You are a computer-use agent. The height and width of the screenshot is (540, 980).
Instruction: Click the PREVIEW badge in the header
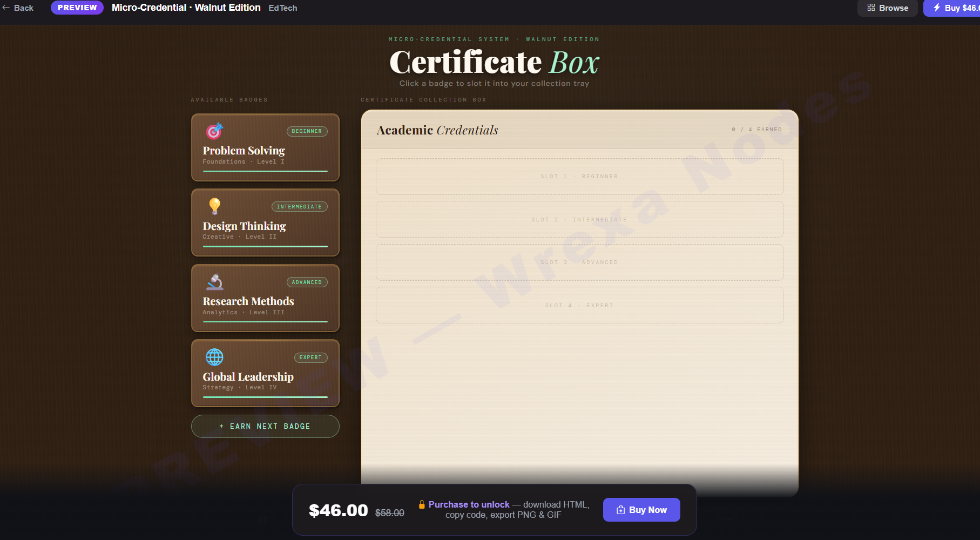(77, 8)
